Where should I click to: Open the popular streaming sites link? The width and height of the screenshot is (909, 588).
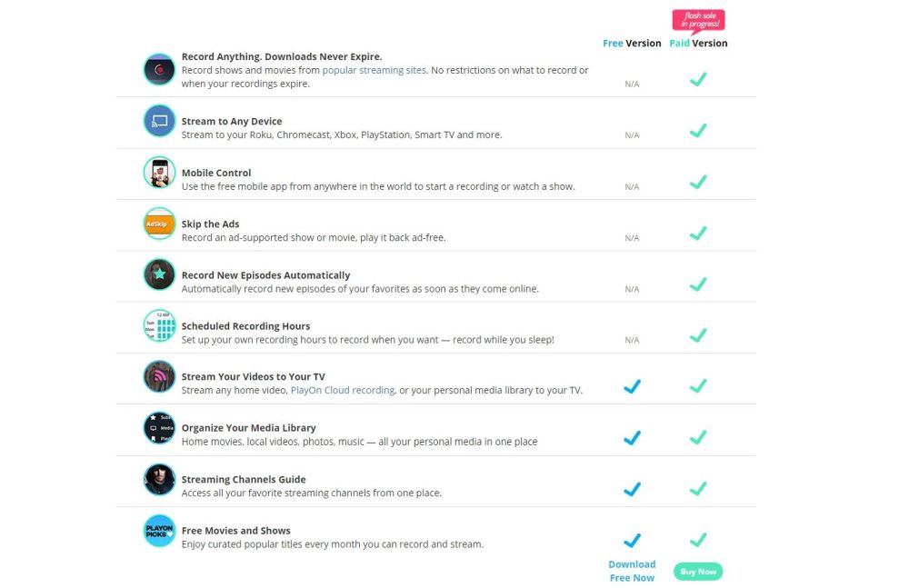tap(374, 70)
